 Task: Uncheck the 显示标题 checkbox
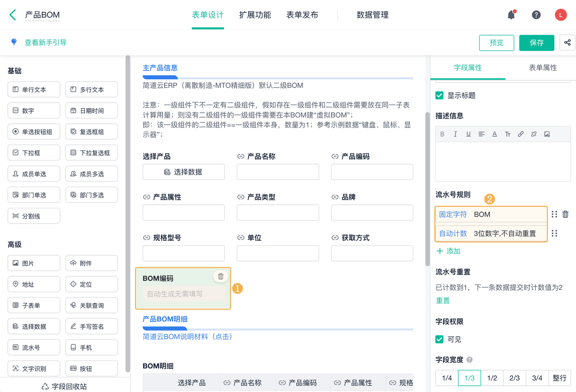(x=439, y=95)
